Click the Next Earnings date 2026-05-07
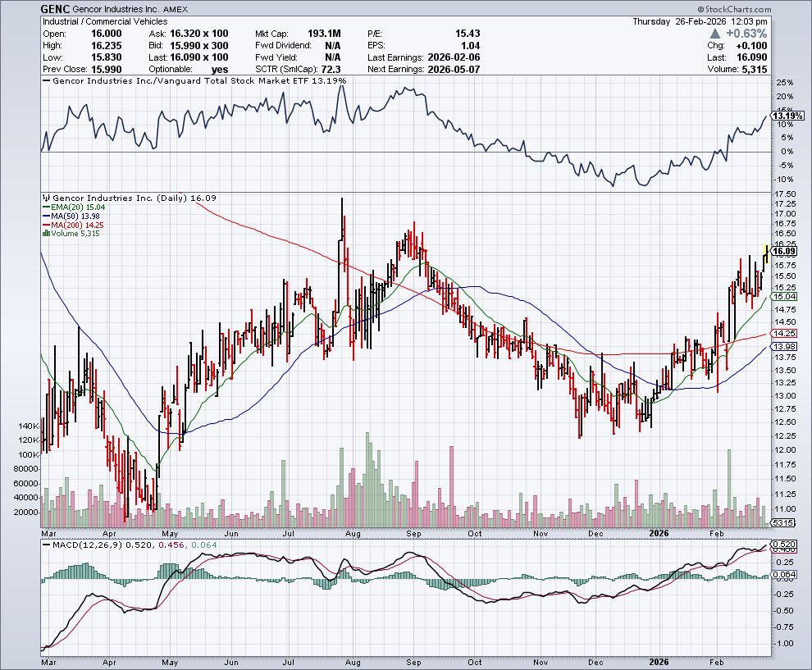This screenshot has width=812, height=670. pos(454,70)
